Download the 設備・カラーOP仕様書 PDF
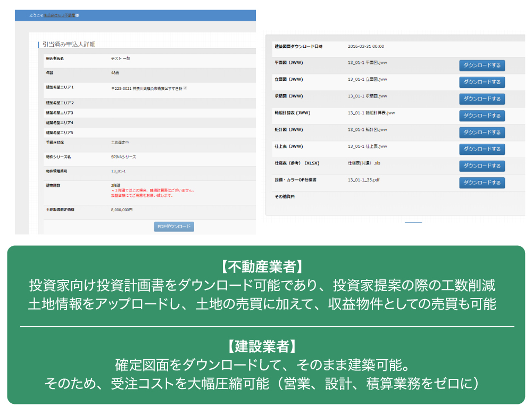Image resolution: width=532 pixels, height=414 pixels. tap(482, 183)
